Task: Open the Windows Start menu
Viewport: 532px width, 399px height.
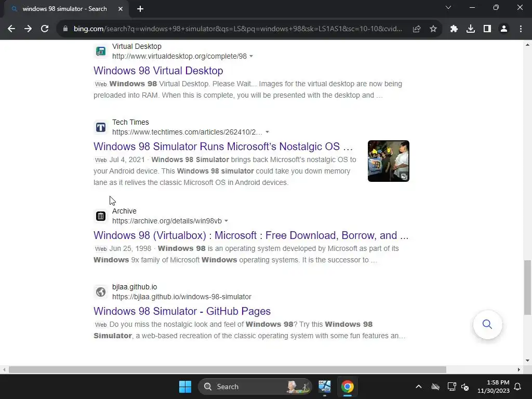Action: (185, 387)
